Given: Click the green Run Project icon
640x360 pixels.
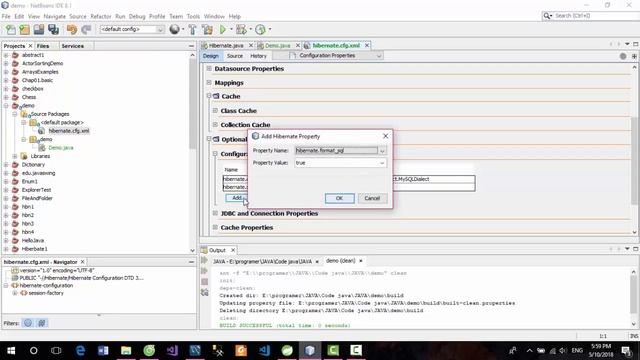Looking at the screenshot, I should (223, 29).
